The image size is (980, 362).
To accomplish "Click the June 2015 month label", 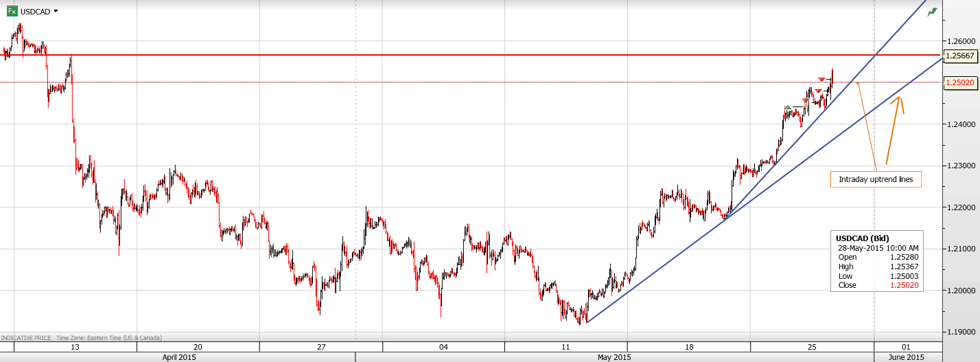I will (906, 357).
